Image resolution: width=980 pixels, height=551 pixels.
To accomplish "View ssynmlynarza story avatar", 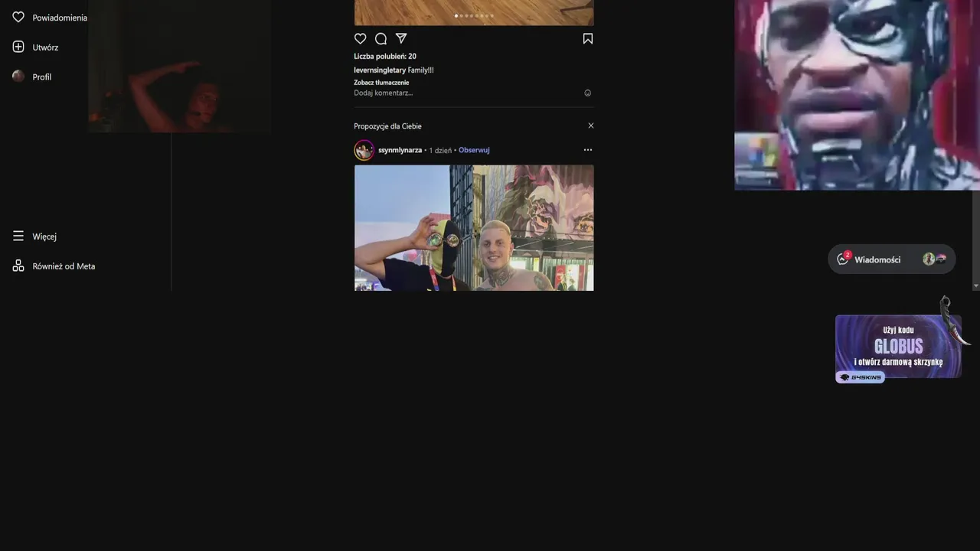I will tap(364, 150).
